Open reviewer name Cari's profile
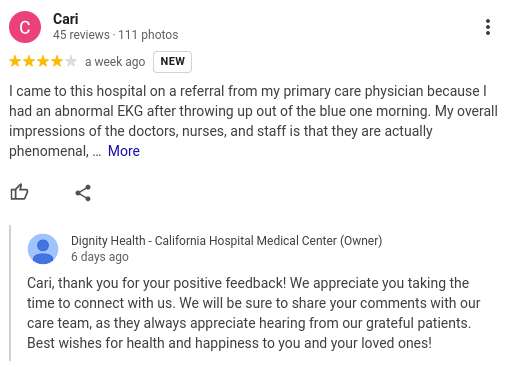505x367 pixels. [66, 19]
